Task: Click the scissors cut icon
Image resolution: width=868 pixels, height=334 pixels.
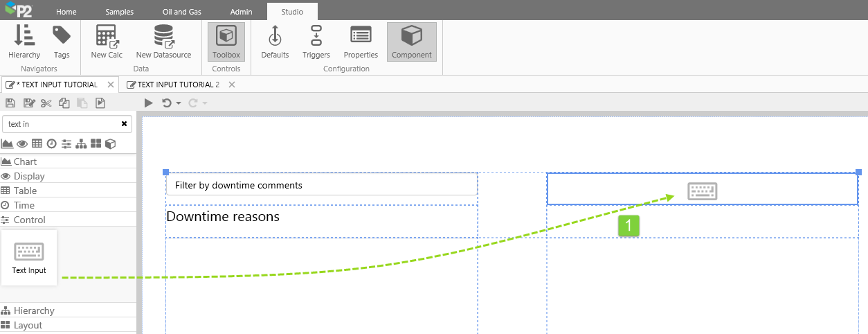Action: coord(46,103)
